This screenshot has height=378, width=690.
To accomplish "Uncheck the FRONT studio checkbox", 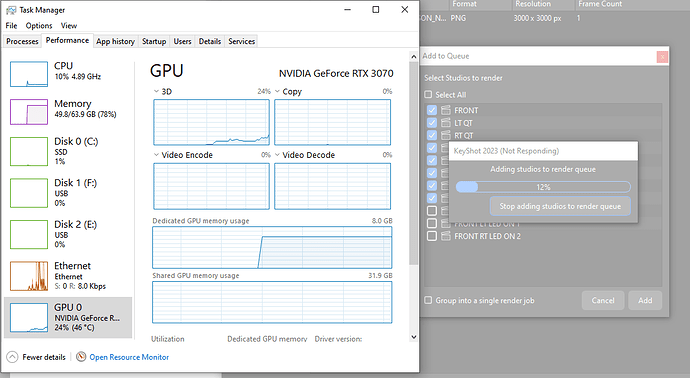I will 432,110.
